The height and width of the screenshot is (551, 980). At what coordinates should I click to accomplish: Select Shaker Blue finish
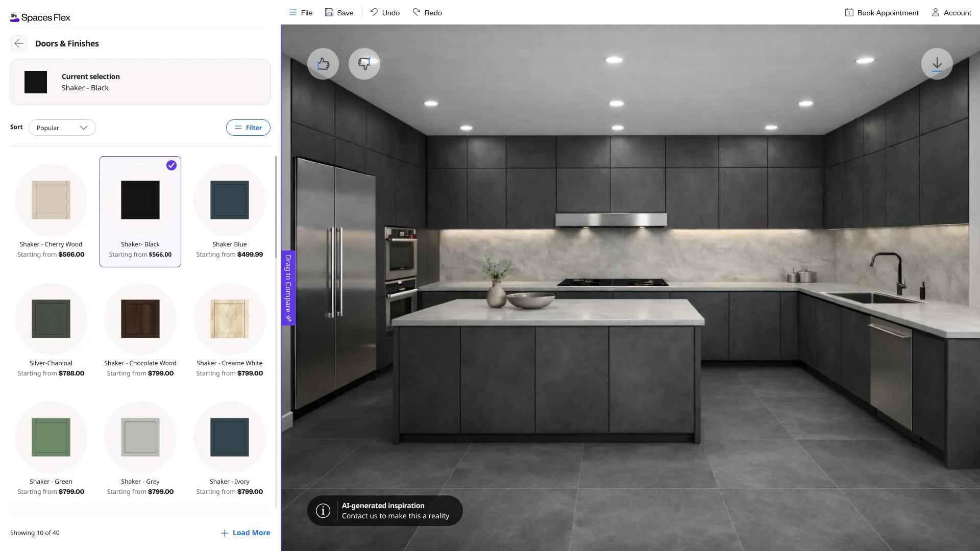tap(230, 211)
